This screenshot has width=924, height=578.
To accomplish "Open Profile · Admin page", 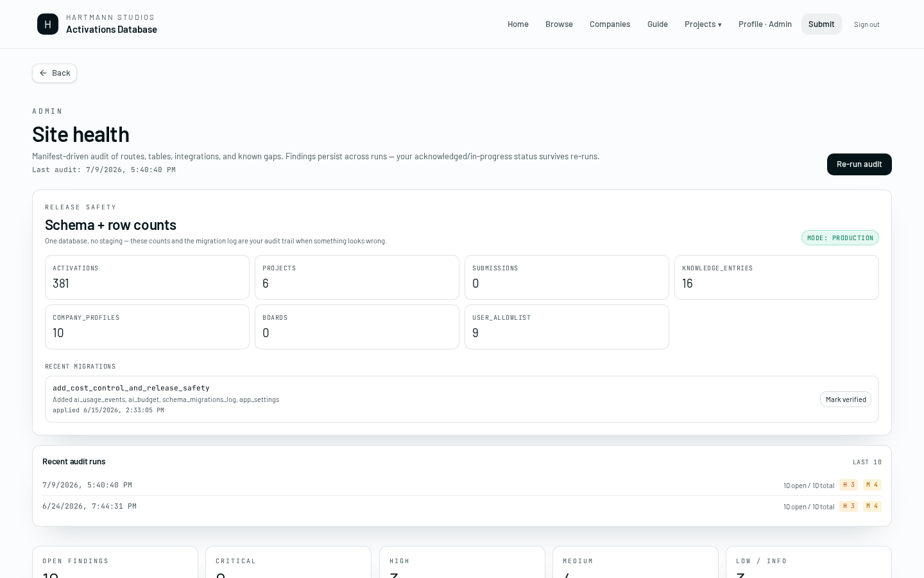I will pyautogui.click(x=765, y=24).
